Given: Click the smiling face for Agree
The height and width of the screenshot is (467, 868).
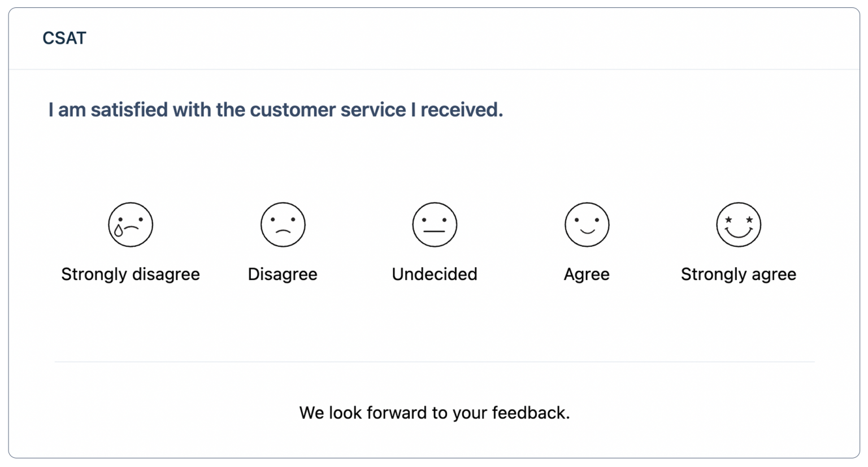Looking at the screenshot, I should (x=587, y=224).
